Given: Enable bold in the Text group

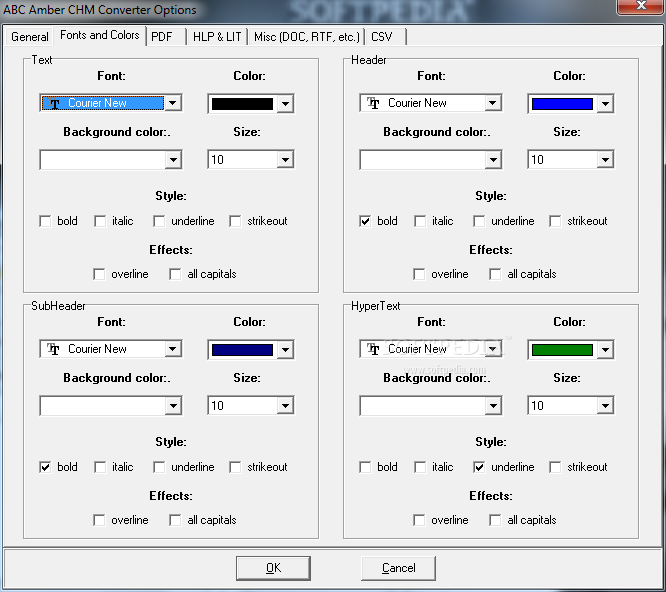Looking at the screenshot, I should pos(45,221).
